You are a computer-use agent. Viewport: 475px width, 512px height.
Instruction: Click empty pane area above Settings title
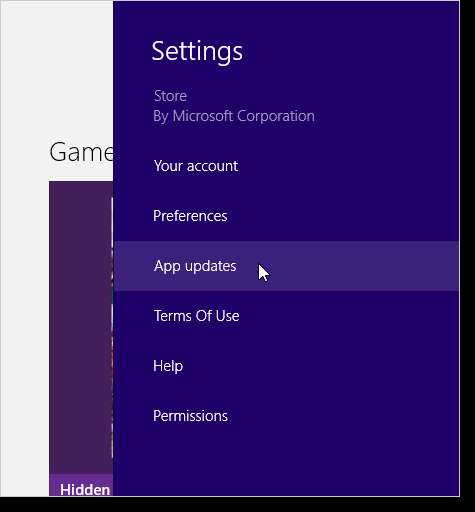click(286, 18)
